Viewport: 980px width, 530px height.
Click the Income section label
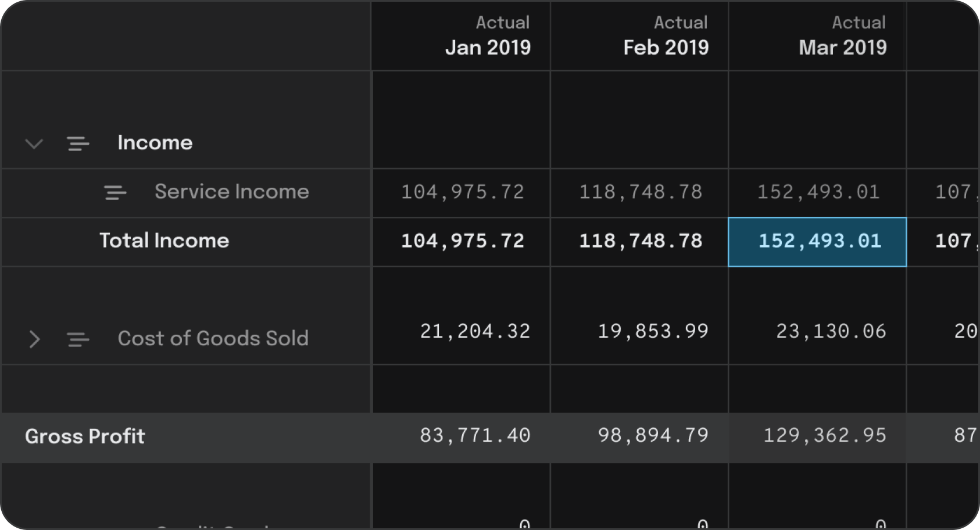155,143
